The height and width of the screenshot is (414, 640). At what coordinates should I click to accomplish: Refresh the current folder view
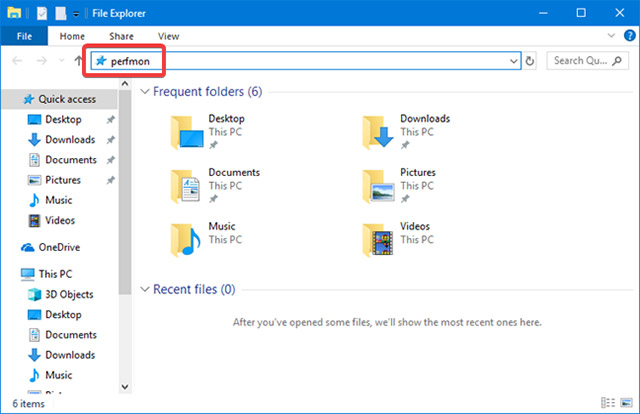point(529,61)
